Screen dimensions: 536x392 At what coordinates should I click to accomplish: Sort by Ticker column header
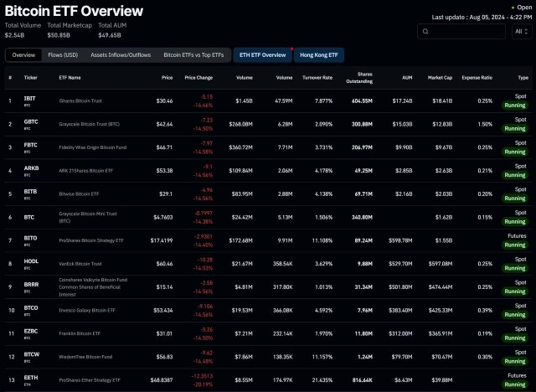(x=30, y=78)
